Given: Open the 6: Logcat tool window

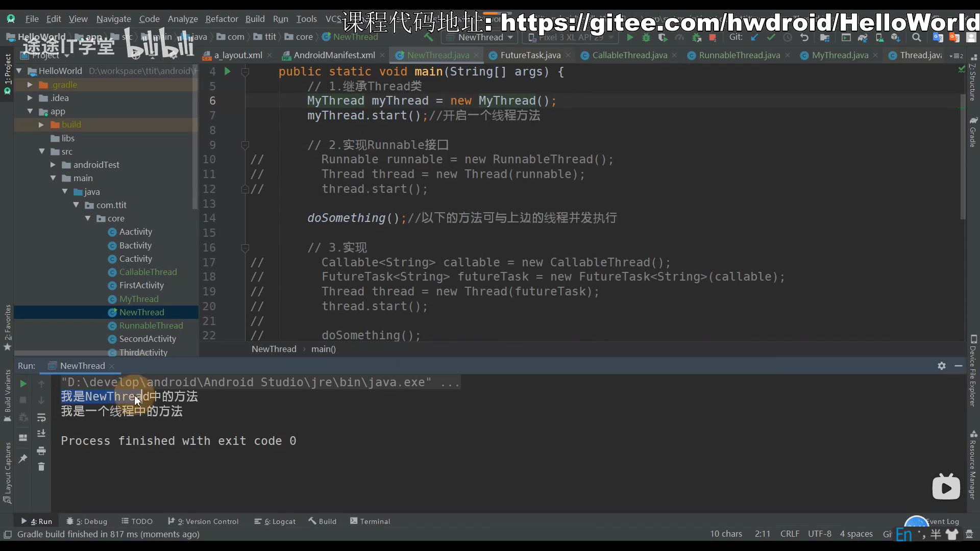Looking at the screenshot, I should tap(275, 521).
